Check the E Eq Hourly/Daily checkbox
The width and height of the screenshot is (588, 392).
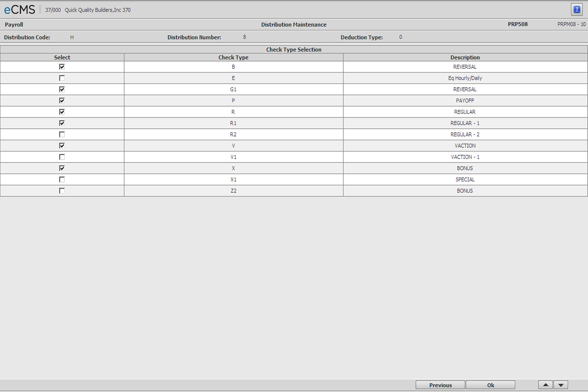point(62,78)
